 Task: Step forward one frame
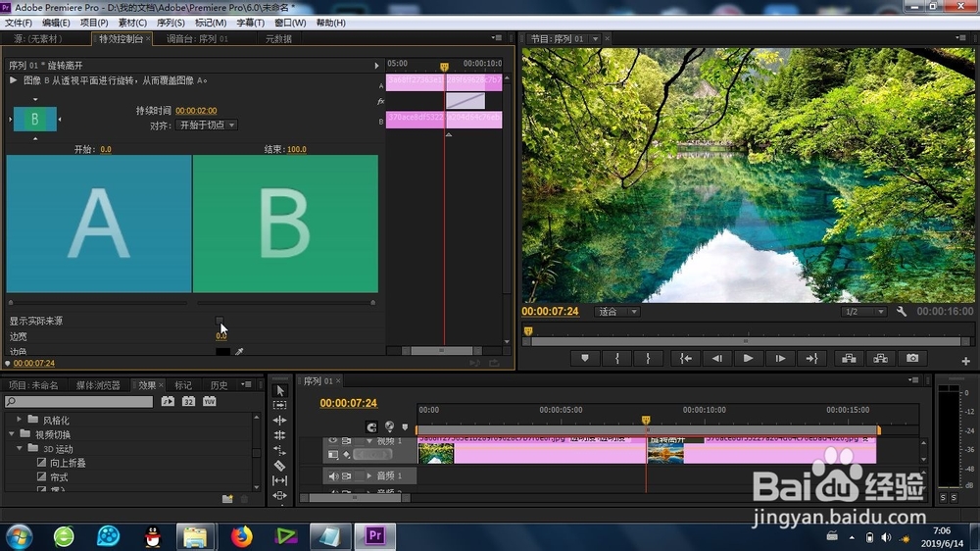click(x=780, y=359)
